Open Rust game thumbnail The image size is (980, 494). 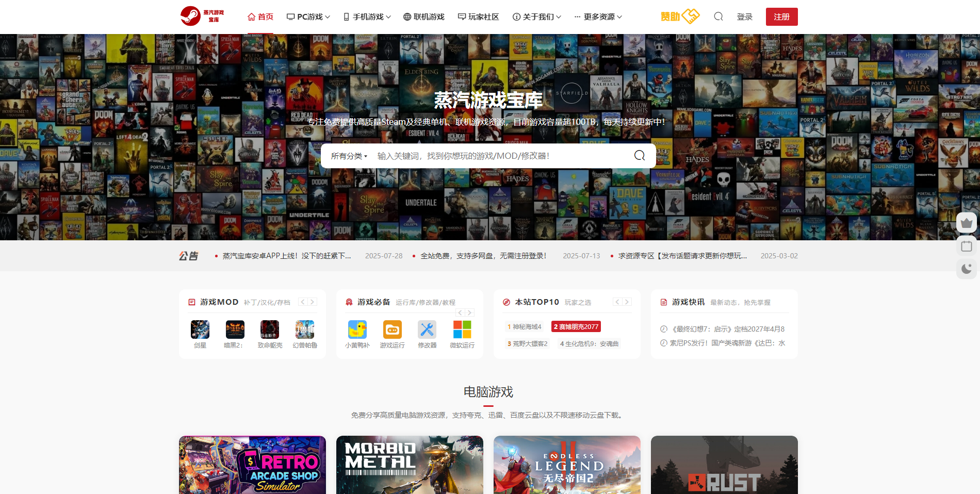pos(724,465)
